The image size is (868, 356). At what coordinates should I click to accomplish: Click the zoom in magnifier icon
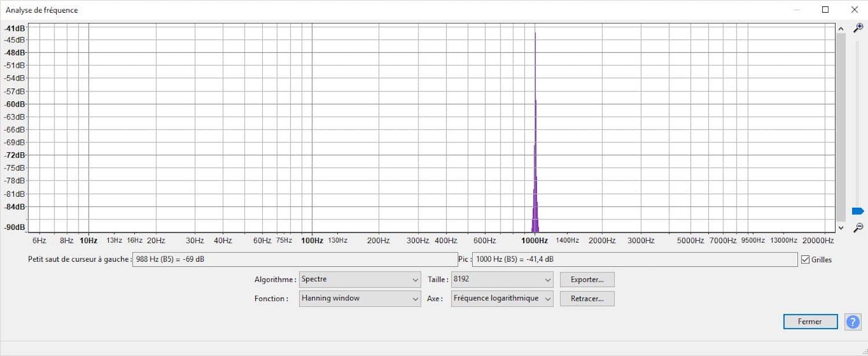click(858, 28)
